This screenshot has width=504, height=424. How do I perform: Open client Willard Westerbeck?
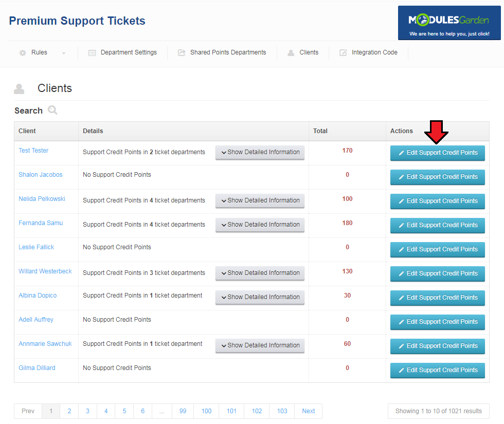(45, 271)
